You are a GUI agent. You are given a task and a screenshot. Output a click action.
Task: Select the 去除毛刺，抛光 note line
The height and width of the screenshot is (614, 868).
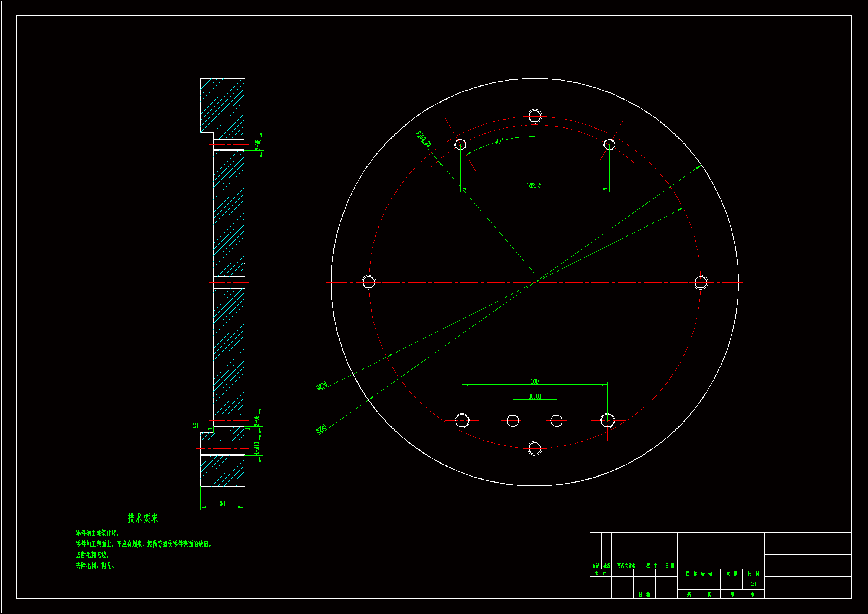[x=95, y=566]
